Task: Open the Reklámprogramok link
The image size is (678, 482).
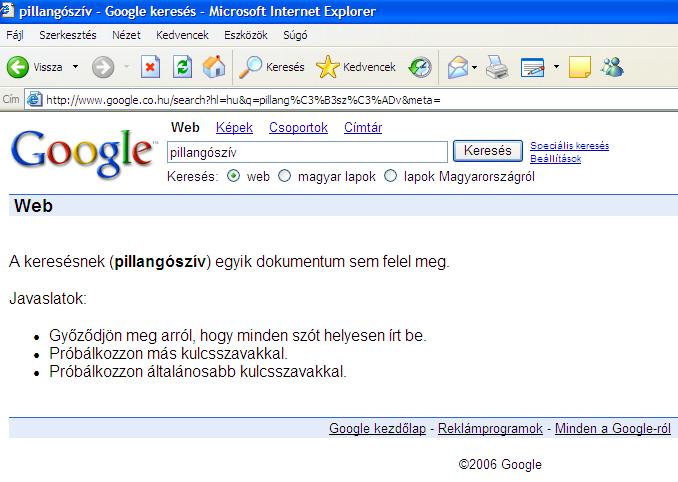Action: tap(490, 428)
